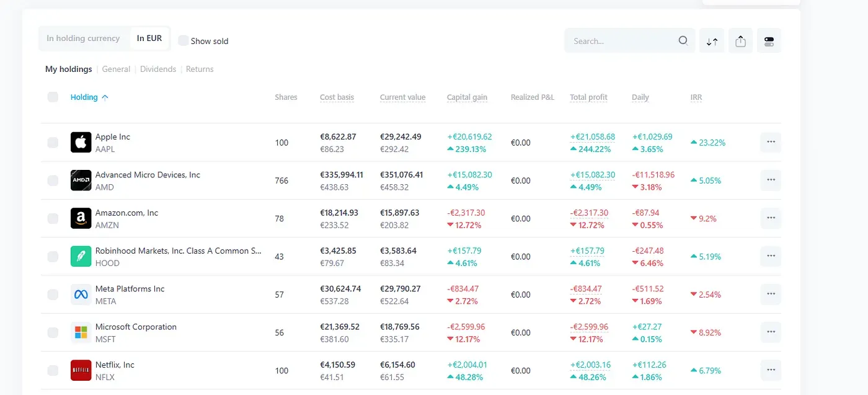
Task: Open more options for Meta Platforms row
Action: (x=771, y=294)
